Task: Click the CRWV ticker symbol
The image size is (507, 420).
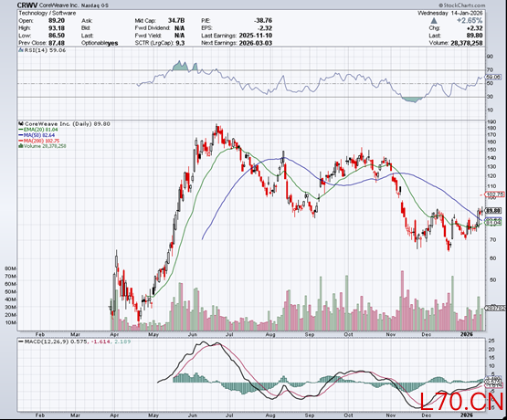Action: click(x=27, y=5)
